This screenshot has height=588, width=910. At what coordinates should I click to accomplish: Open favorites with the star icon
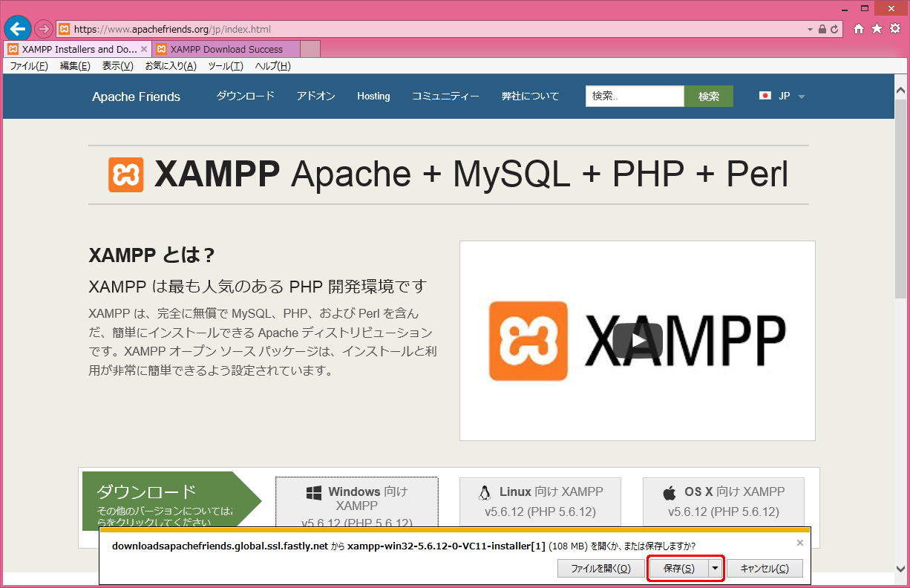(877, 29)
